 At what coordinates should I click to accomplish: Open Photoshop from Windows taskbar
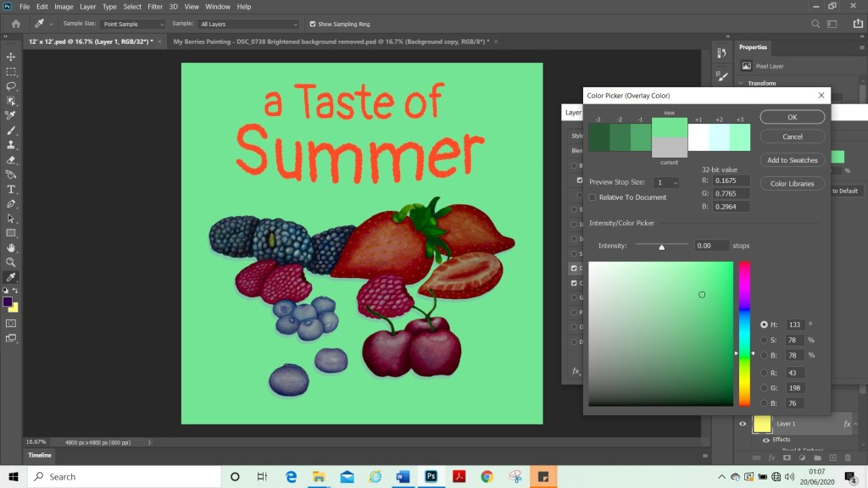pyautogui.click(x=431, y=476)
